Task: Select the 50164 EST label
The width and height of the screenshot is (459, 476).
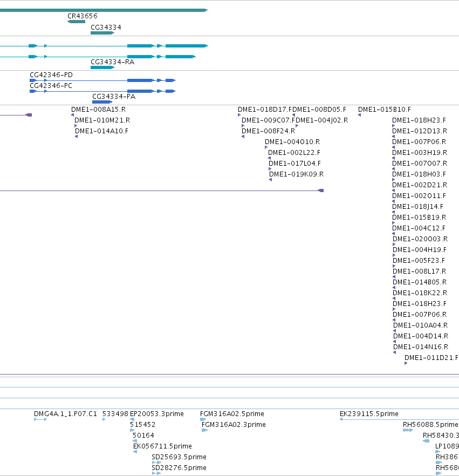Action: point(143,436)
